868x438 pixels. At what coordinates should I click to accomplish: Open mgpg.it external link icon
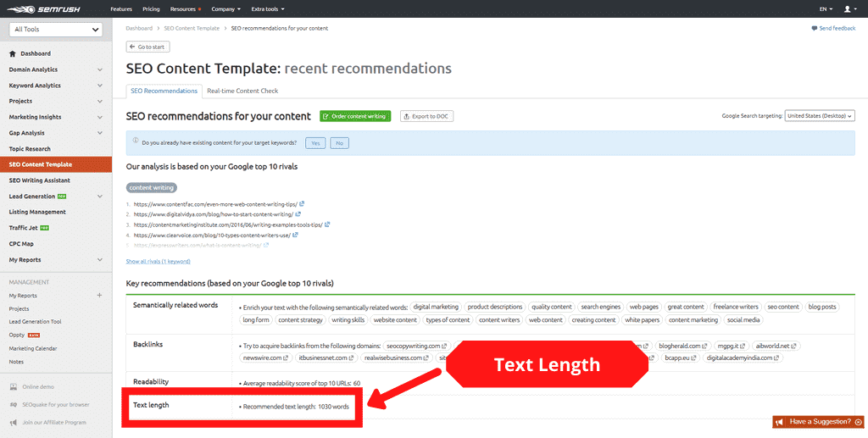pyautogui.click(x=743, y=347)
